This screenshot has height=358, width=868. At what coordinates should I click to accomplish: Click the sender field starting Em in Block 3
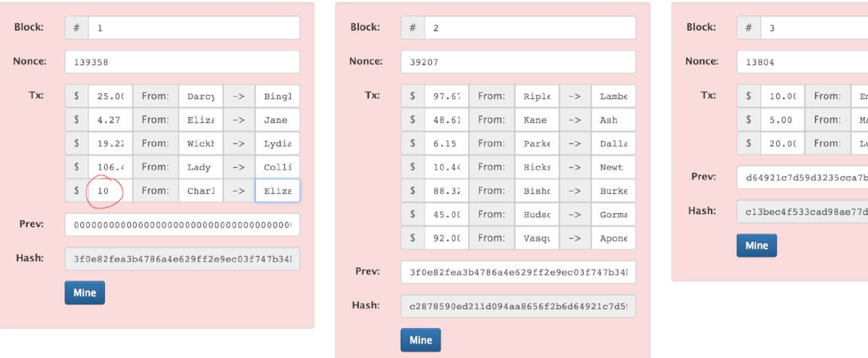859,96
